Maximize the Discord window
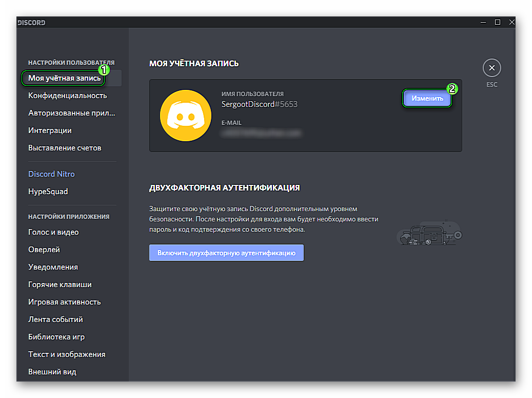Screen dimensions: 532x398 [x=498, y=23]
